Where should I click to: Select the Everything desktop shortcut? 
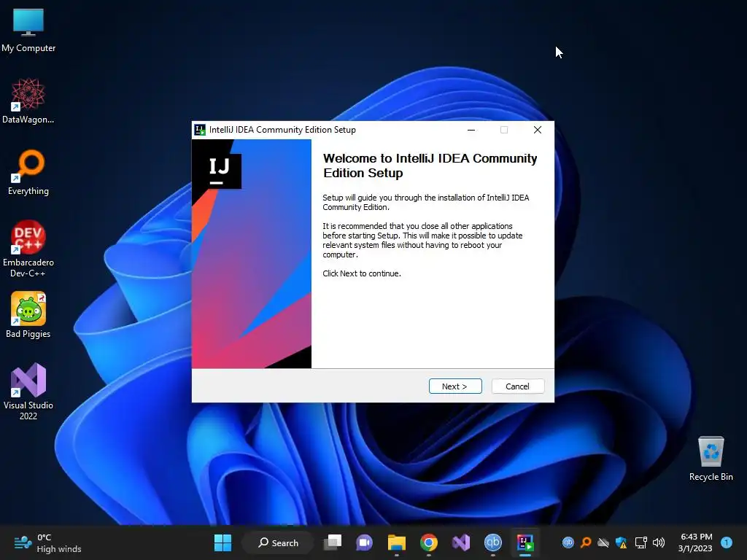click(x=28, y=172)
